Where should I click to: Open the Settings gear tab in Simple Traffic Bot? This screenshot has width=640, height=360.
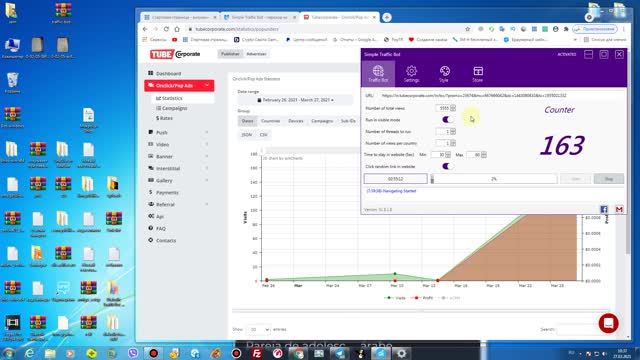411,74
